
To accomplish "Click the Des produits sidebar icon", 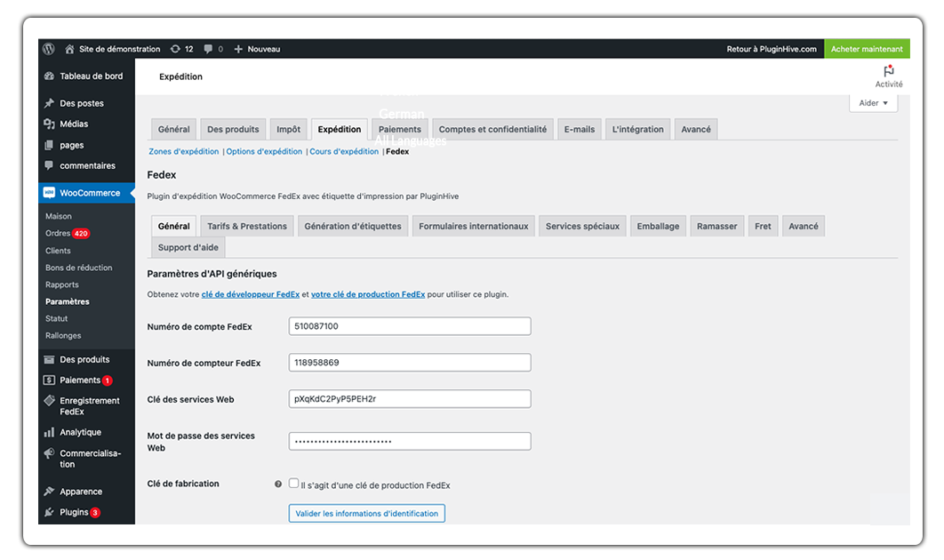I will click(x=50, y=359).
